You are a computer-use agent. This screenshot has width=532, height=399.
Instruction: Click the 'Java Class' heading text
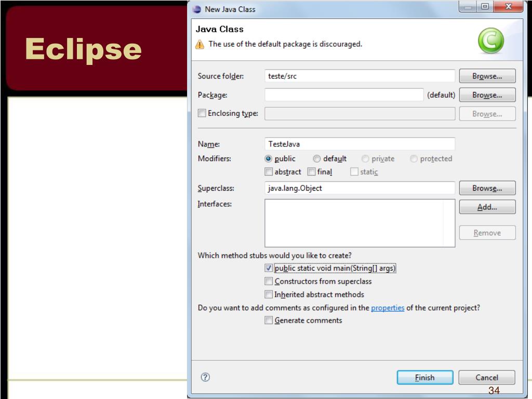click(220, 29)
